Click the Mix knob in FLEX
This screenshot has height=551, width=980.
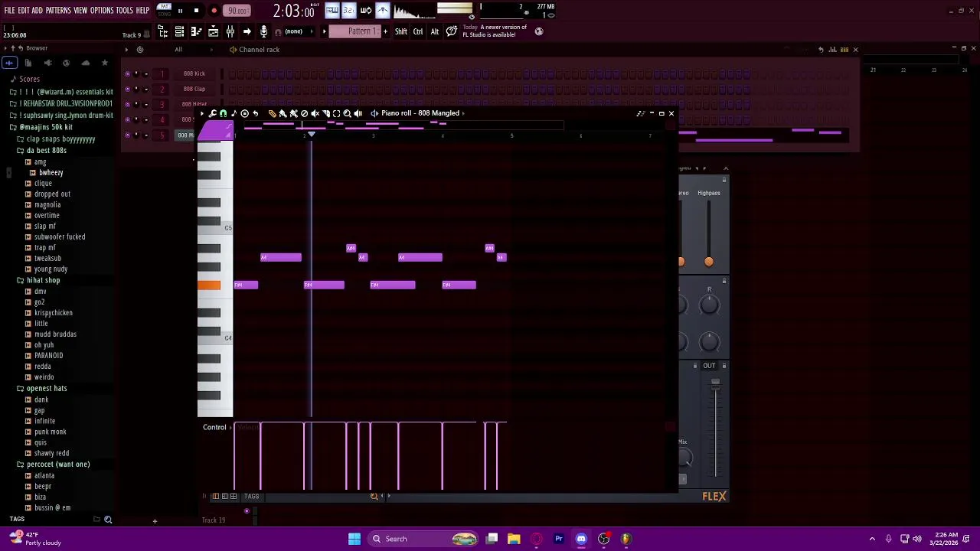pos(684,458)
